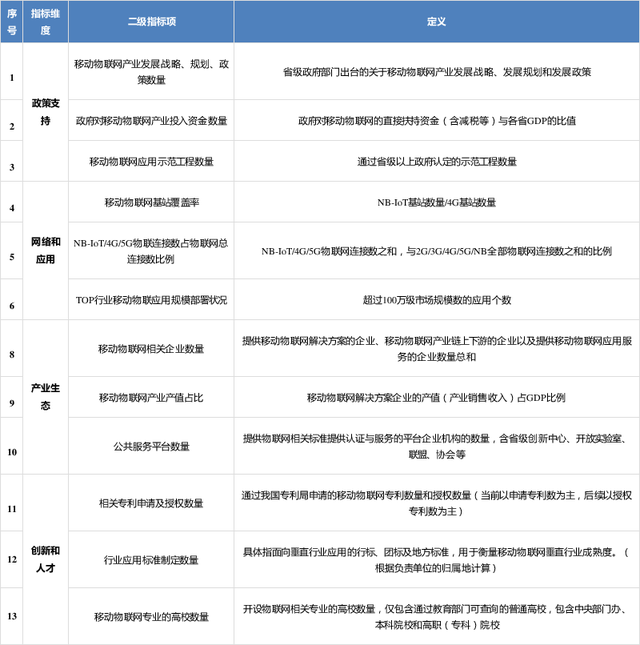This screenshot has width=640, height=645.
Task: Select the 序号 header cell
Action: pos(12,21)
